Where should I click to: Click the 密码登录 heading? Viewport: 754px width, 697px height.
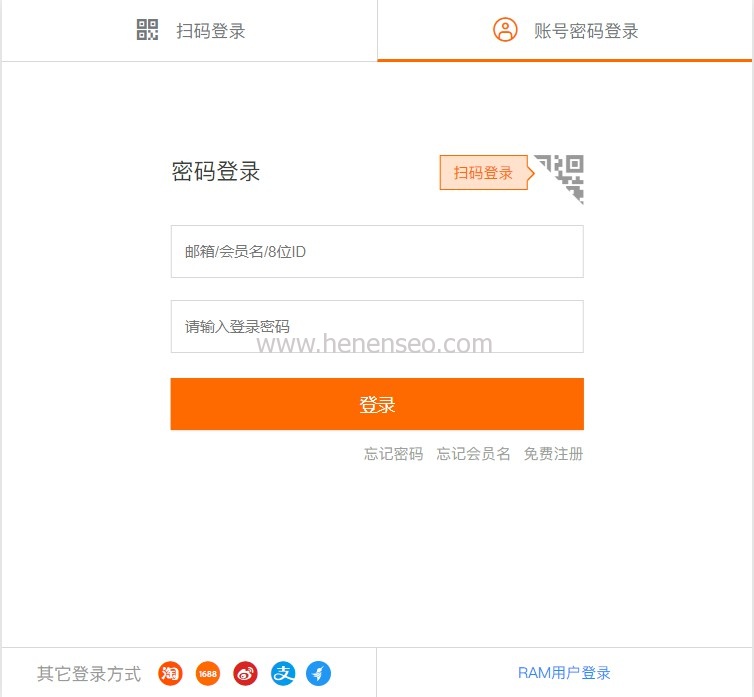(x=215, y=171)
